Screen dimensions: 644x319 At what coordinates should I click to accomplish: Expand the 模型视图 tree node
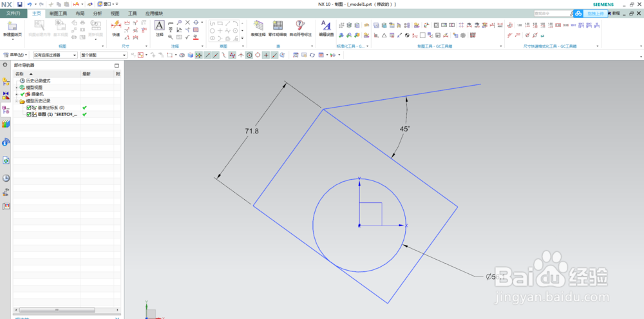(x=17, y=88)
